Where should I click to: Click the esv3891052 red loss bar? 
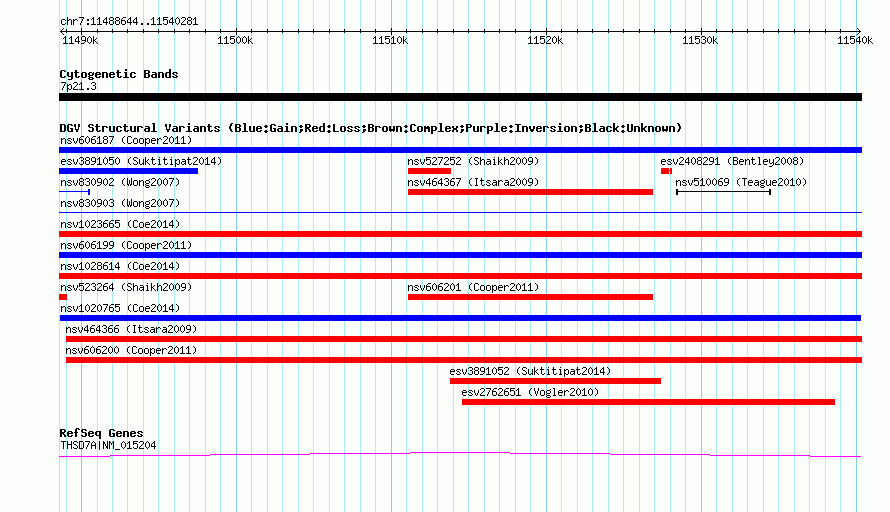pyautogui.click(x=555, y=381)
